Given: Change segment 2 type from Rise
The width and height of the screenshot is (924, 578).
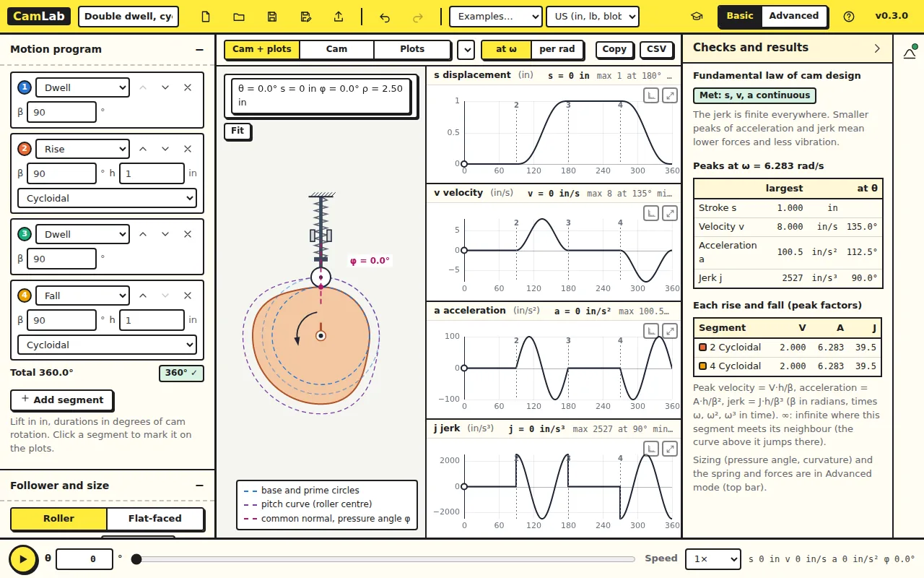Looking at the screenshot, I should point(82,149).
